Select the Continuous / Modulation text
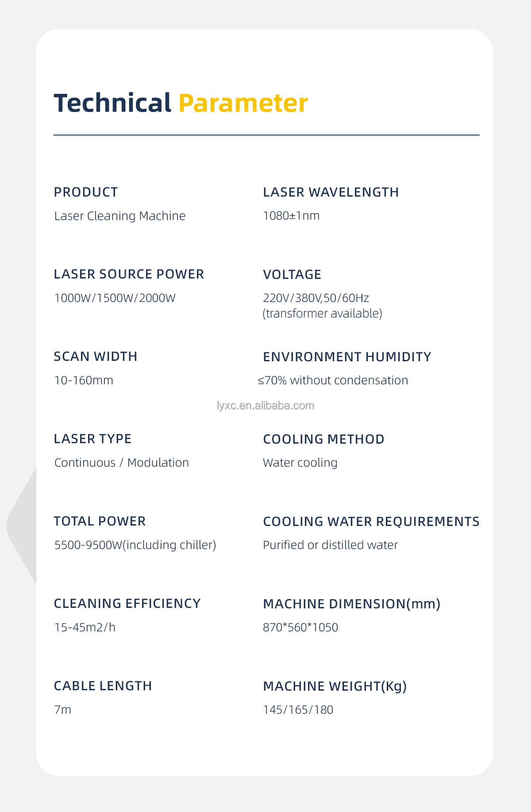This screenshot has height=812, width=531. pos(122,463)
